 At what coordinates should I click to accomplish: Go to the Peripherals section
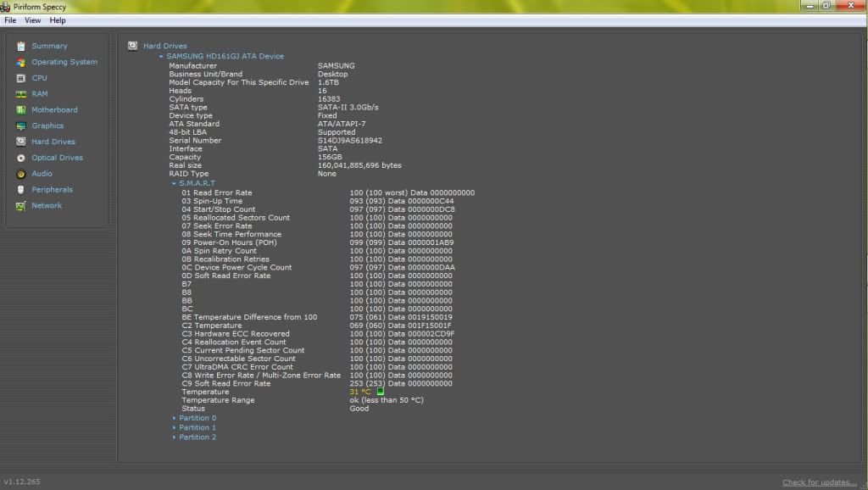[52, 190]
